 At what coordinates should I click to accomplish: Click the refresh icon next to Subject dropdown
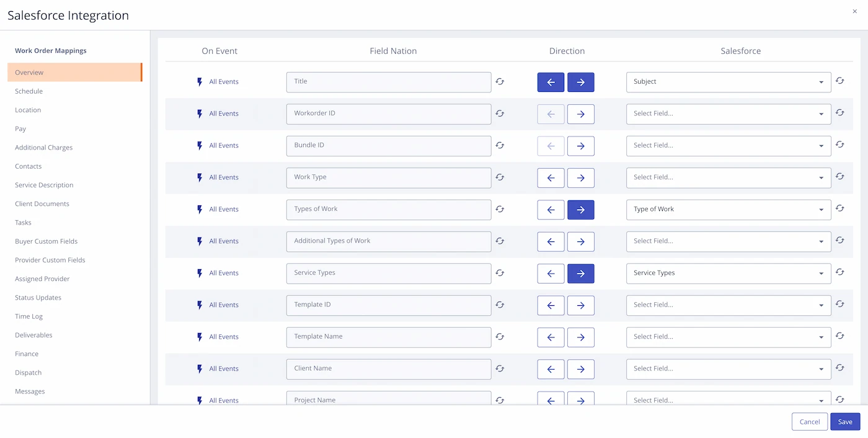pyautogui.click(x=839, y=81)
